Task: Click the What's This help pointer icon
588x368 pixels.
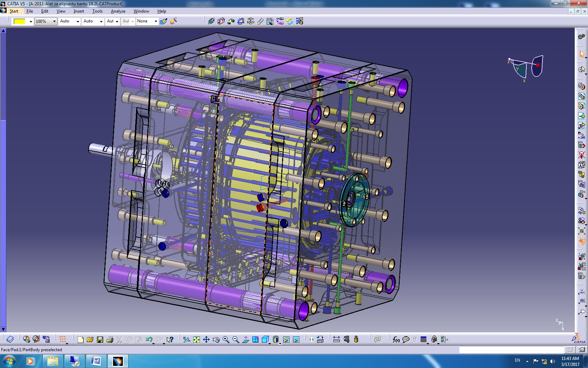Action: 170,339
